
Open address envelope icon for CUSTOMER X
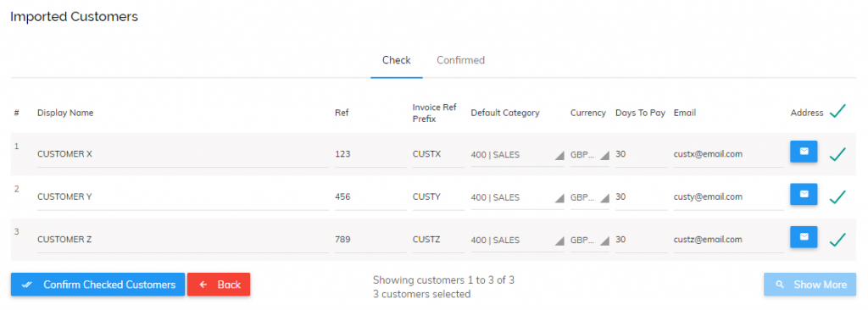tap(804, 152)
